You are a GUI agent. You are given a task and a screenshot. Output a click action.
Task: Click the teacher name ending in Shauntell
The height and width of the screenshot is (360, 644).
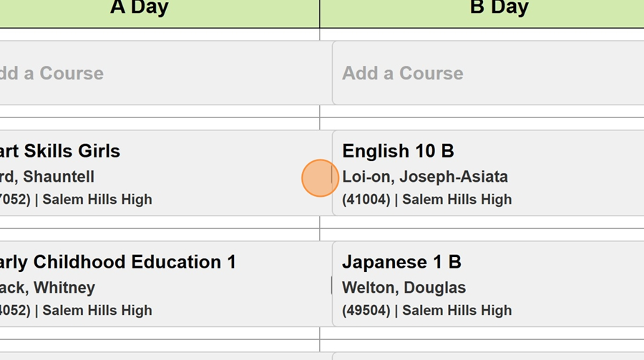point(46,177)
